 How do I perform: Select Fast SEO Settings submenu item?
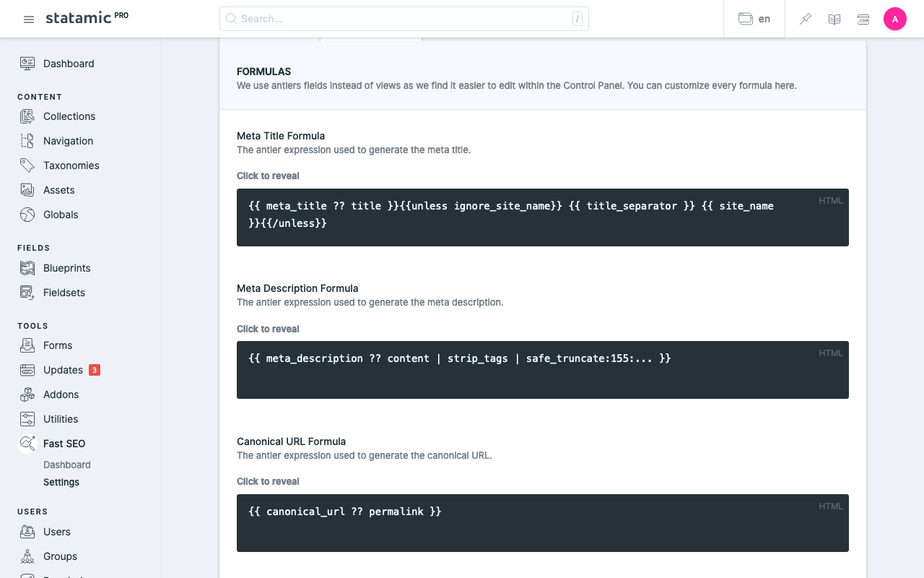(61, 482)
